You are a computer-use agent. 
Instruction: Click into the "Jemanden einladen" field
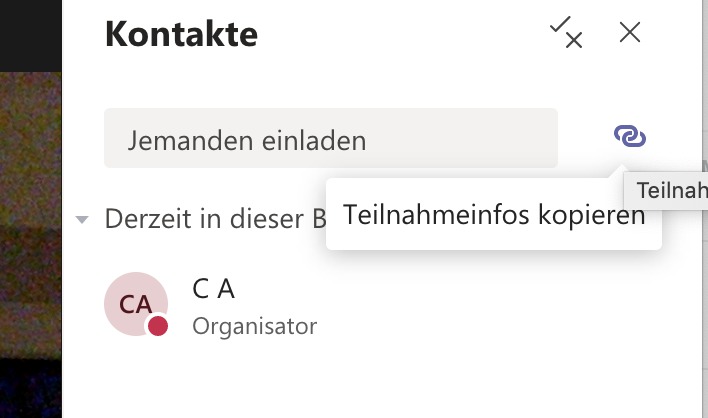(330, 139)
